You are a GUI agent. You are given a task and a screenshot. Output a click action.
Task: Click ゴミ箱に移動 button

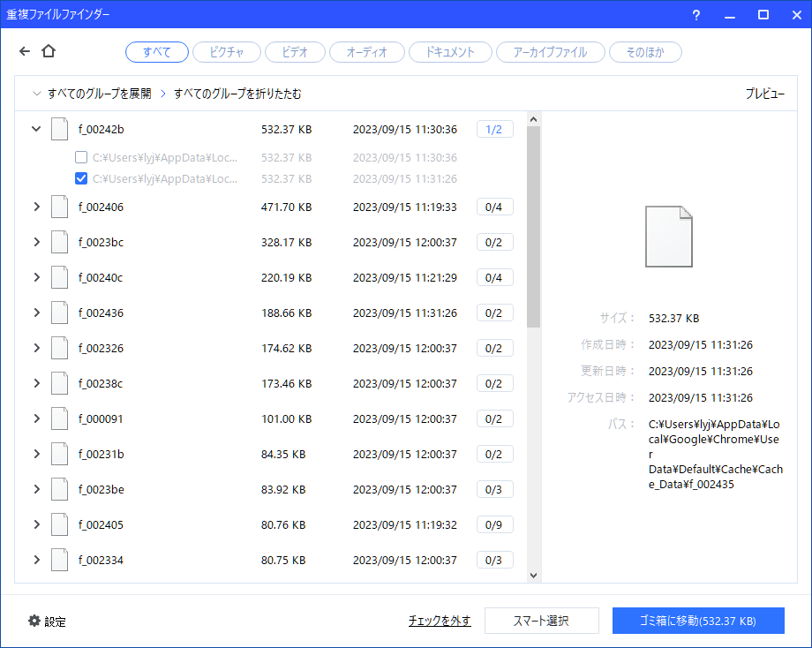pyautogui.click(x=698, y=620)
